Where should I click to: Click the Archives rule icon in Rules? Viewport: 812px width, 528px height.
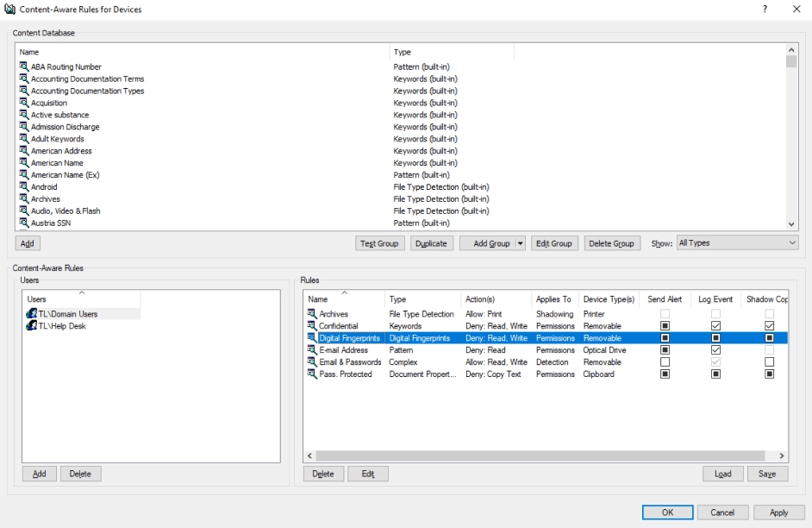pos(312,314)
